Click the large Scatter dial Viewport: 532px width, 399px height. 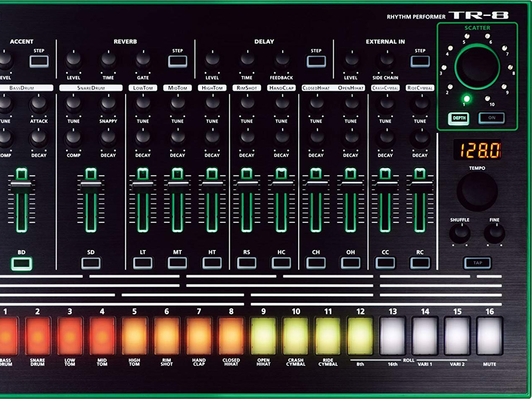coord(477,66)
